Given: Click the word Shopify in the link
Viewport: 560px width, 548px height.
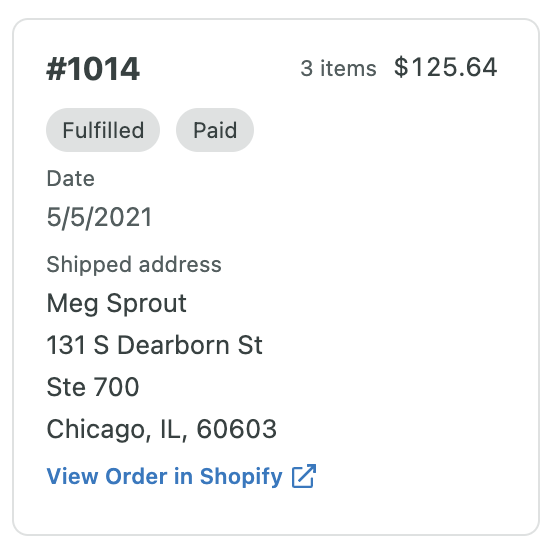Looking at the screenshot, I should [x=241, y=477].
